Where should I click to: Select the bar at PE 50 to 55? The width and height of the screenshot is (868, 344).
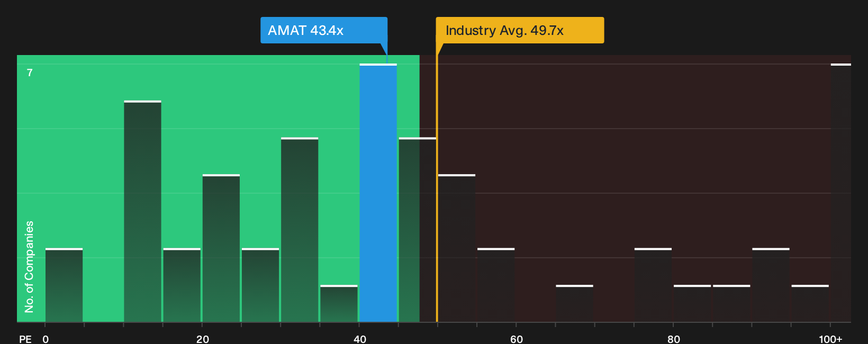(x=457, y=248)
